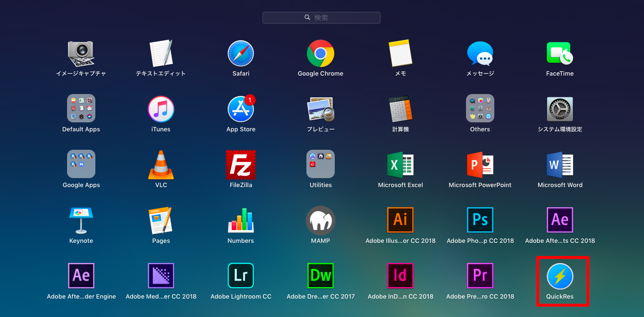Expand the Default Apps folder
The height and width of the screenshot is (317, 644).
[x=81, y=109]
